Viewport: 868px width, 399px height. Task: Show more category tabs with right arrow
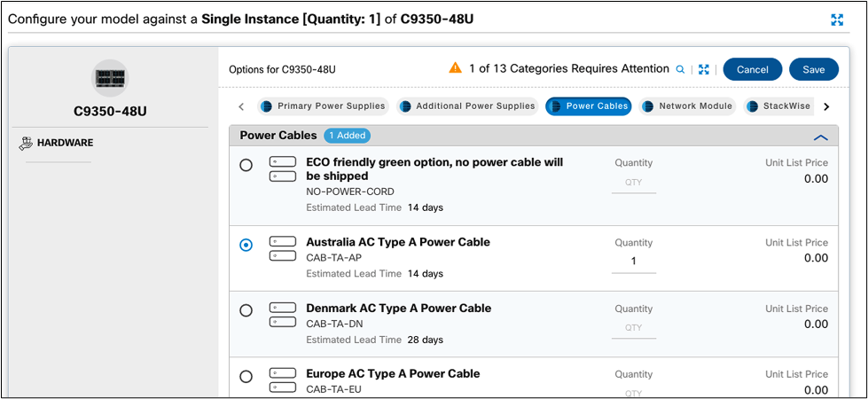point(826,106)
